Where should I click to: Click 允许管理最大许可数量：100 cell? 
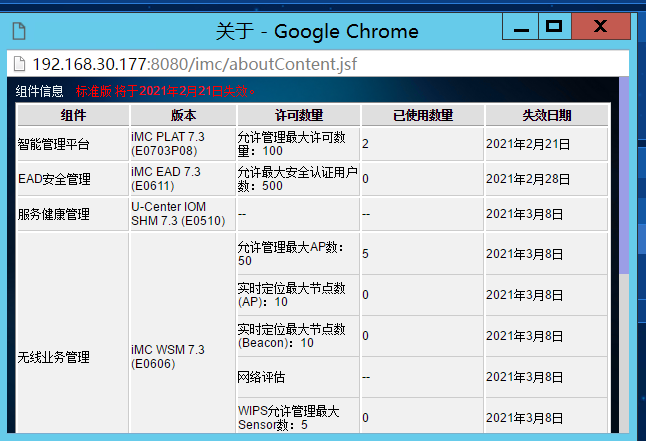click(x=299, y=144)
